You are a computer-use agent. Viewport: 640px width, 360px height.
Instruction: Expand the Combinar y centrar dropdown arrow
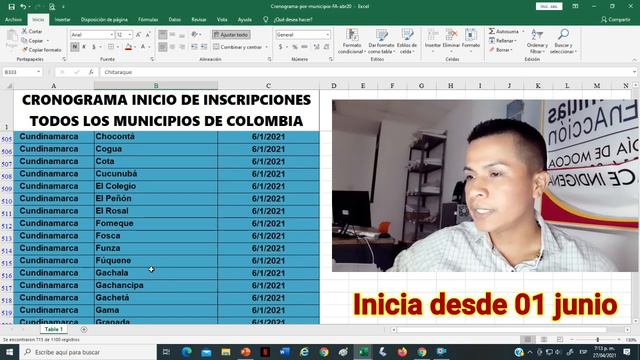267,47
